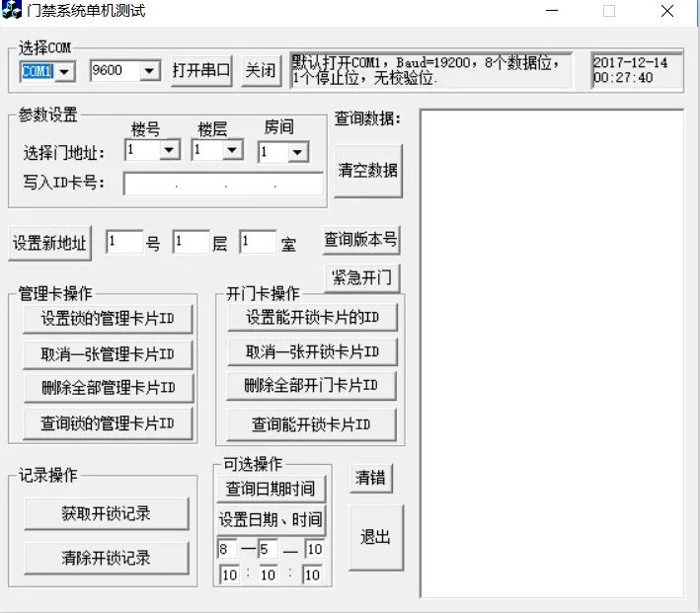Click 取消一张管理卡片ID button
The width and height of the screenshot is (700, 613).
(x=108, y=354)
